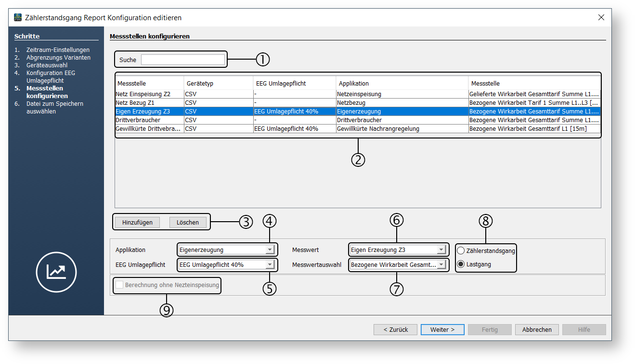The image size is (635, 364).
Task: Close the report configuration dialog
Action: (601, 17)
